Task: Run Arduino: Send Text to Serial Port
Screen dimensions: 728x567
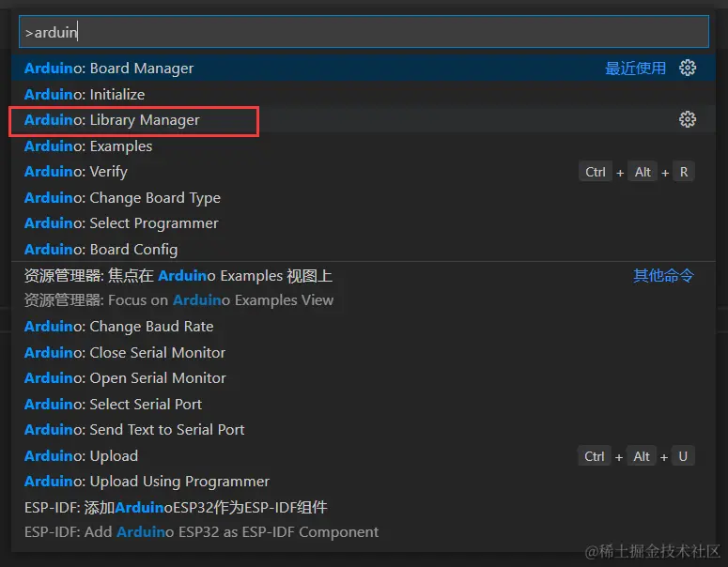Action: coord(364,430)
